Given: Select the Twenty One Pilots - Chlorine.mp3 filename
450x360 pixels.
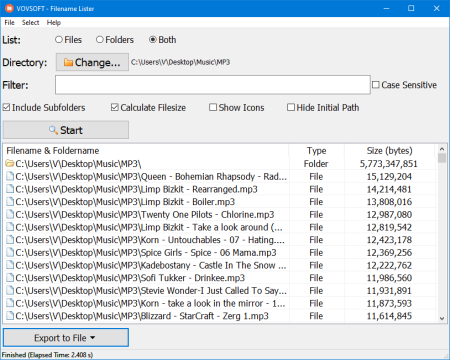Looking at the screenshot, I should (x=145, y=214).
